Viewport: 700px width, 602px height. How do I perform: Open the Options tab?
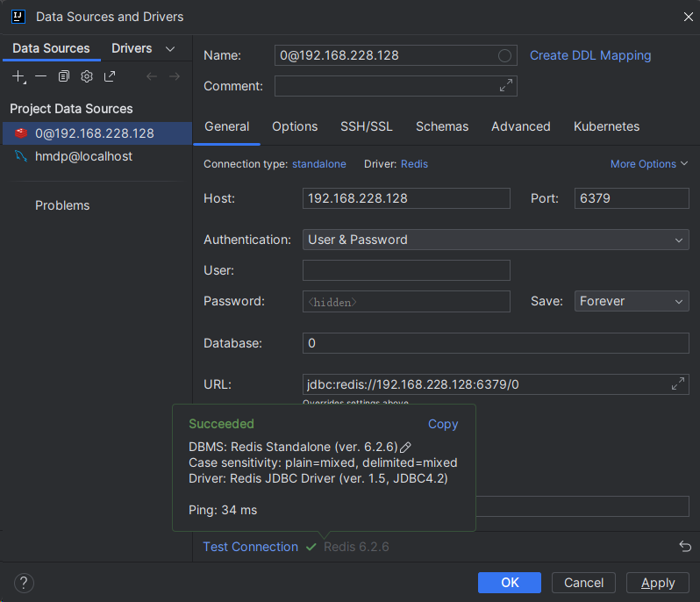[295, 127]
